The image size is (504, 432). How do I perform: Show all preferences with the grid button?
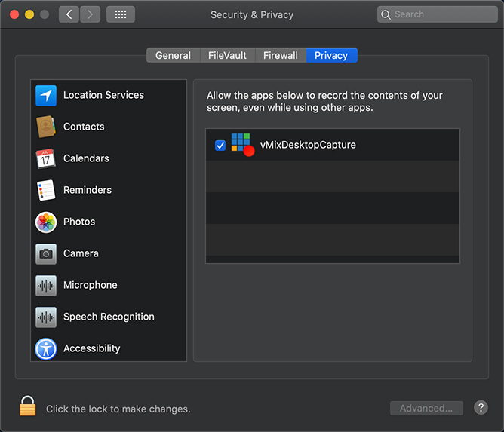point(120,14)
